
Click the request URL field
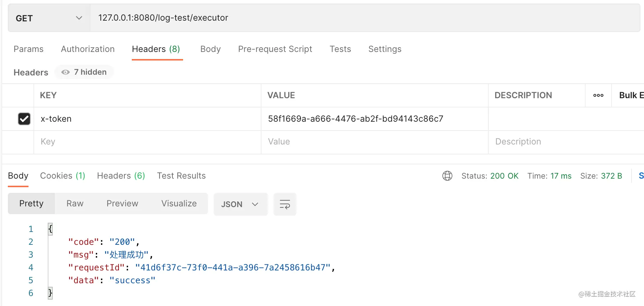pos(365,18)
